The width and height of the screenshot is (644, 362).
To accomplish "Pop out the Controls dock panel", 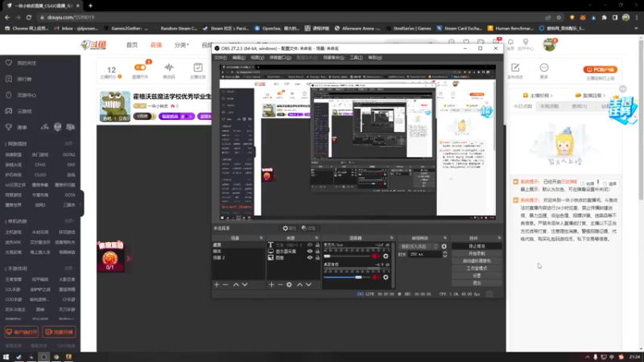I will tap(499, 238).
